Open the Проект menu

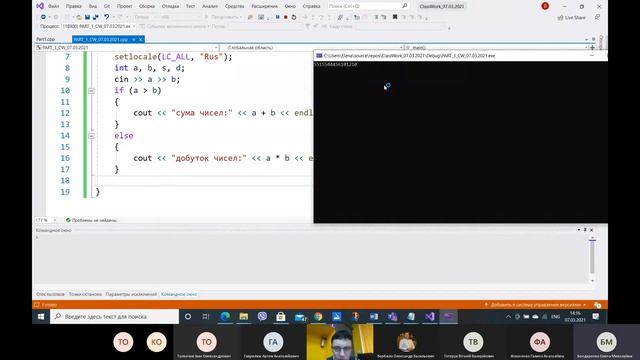[x=124, y=6]
